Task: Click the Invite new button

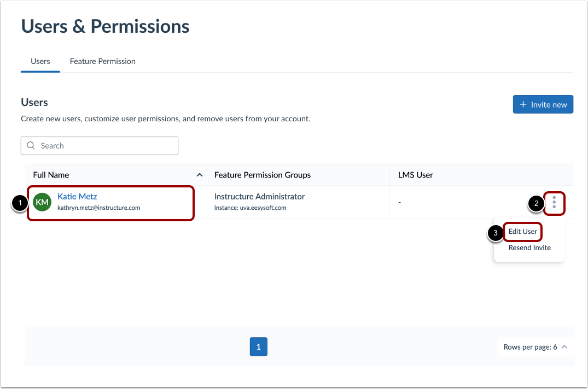Action: click(543, 104)
